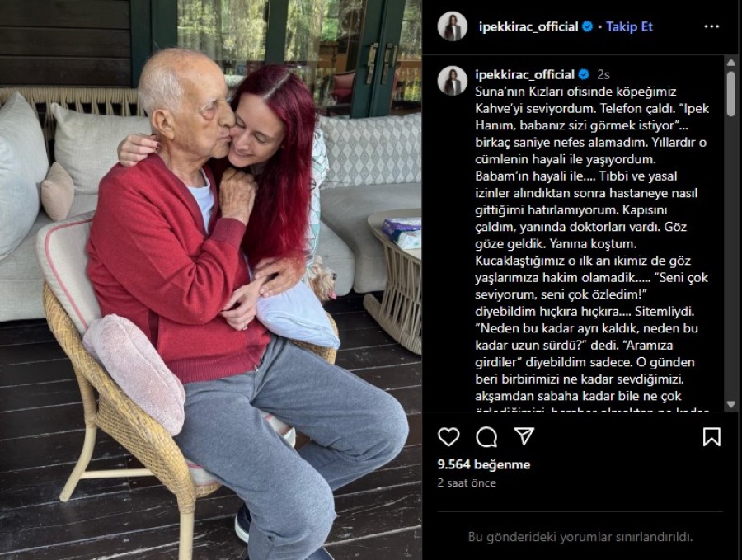Open comments with speech bubble icon

486,437
